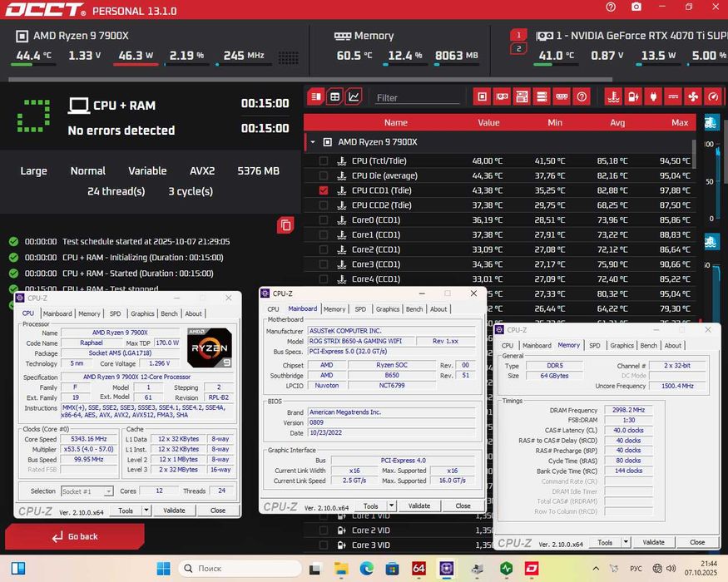Image resolution: width=728 pixels, height=582 pixels.
Task: Show voltage sensors with battery icon
Action: pos(633,97)
